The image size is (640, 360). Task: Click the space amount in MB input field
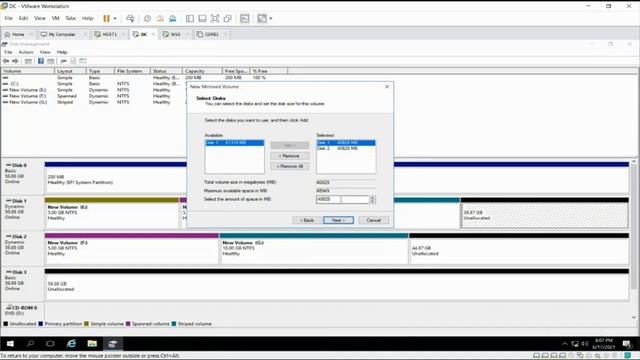(x=342, y=199)
